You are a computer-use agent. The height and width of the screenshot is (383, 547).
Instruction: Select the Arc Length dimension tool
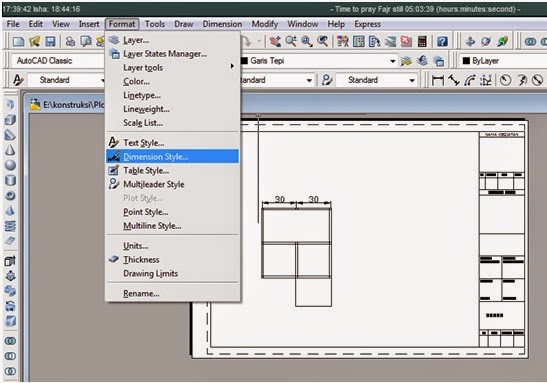(470, 80)
